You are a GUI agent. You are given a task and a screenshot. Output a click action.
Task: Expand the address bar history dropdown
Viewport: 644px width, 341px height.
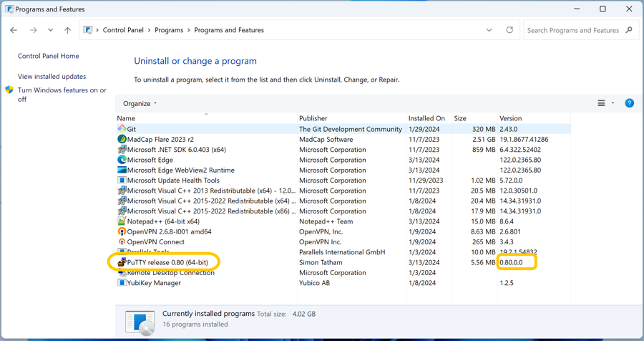pyautogui.click(x=489, y=30)
